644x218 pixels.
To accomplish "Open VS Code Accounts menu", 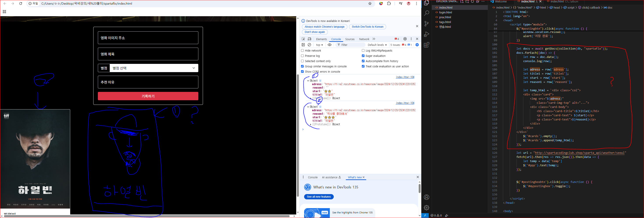I will click(x=427, y=197).
